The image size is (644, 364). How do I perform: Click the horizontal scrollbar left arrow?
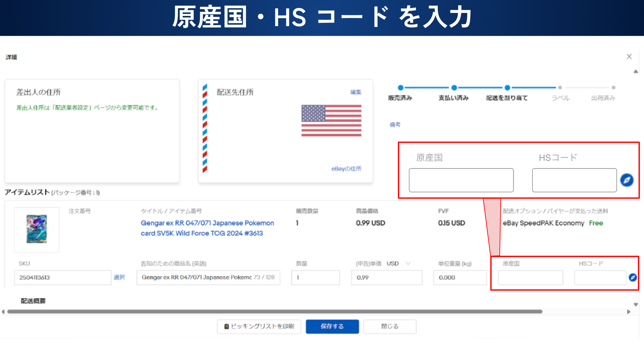3,312
